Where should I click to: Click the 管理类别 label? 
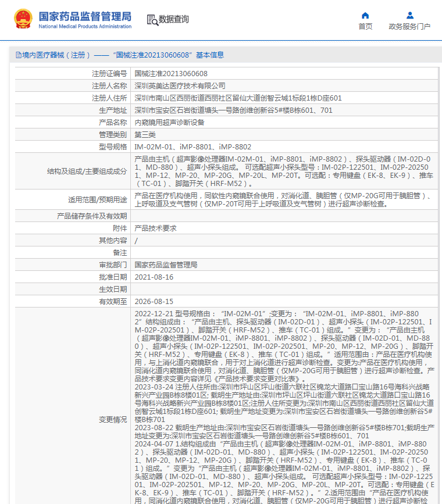(x=113, y=135)
